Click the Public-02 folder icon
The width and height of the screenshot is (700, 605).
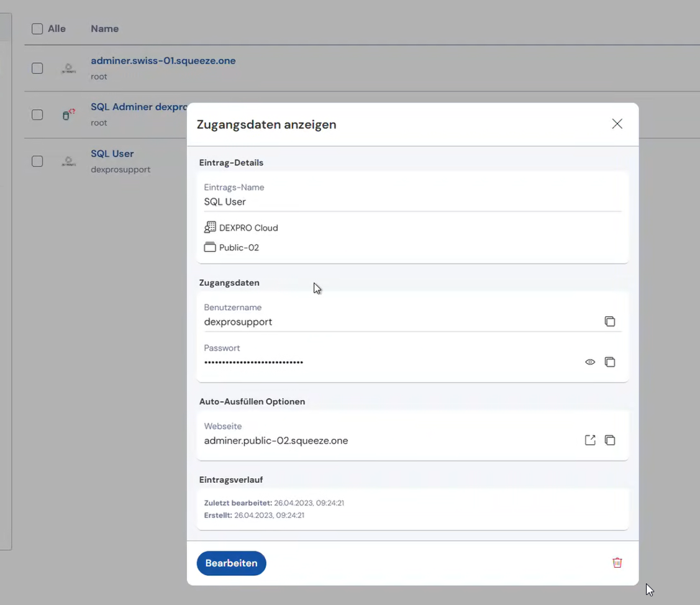coord(209,247)
